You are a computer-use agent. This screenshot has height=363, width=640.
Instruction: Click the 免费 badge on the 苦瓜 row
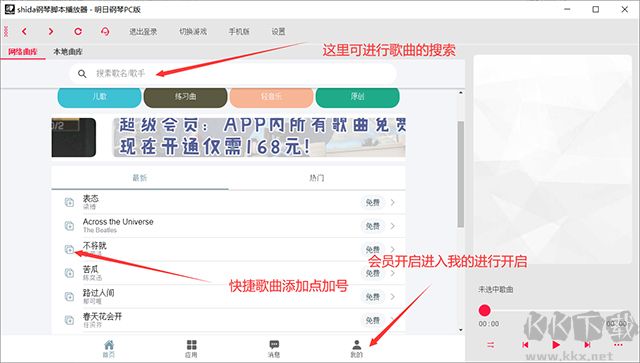[373, 273]
